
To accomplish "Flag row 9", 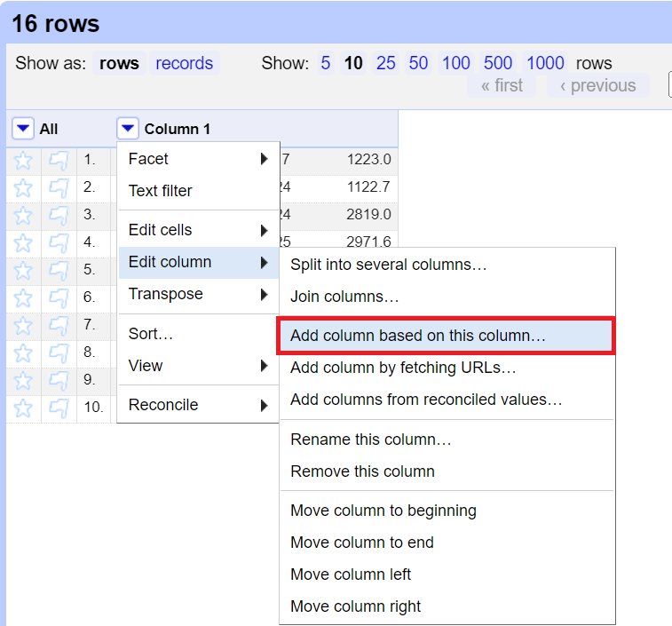I will click(x=59, y=381).
